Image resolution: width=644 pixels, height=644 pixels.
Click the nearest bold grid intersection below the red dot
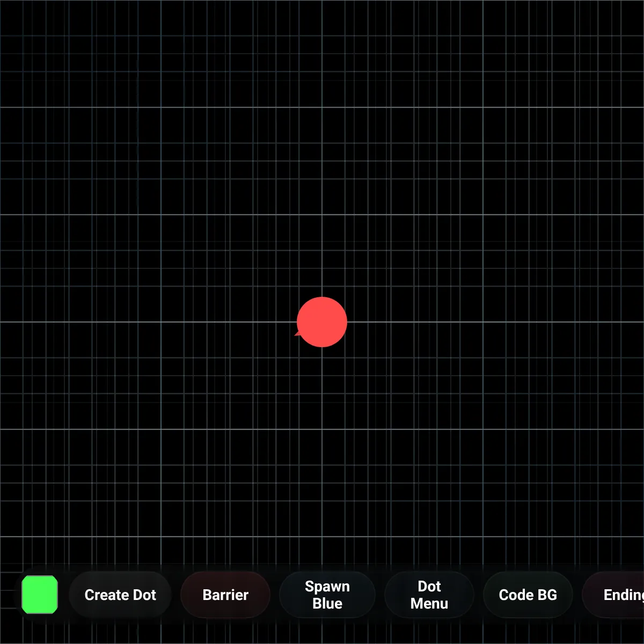(322, 429)
